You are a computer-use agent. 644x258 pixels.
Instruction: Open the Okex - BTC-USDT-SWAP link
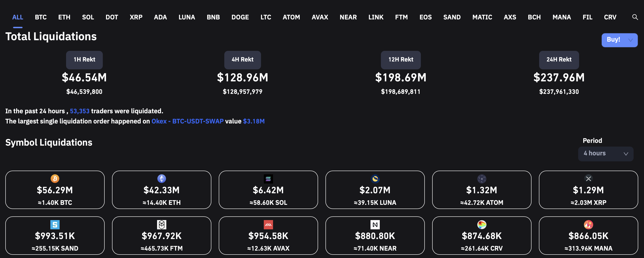[187, 121]
